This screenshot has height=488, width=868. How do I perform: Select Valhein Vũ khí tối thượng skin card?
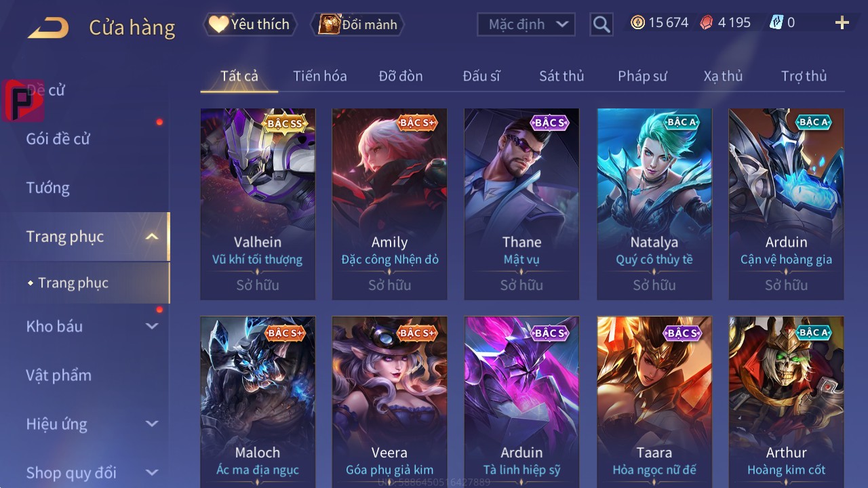pyautogui.click(x=258, y=204)
